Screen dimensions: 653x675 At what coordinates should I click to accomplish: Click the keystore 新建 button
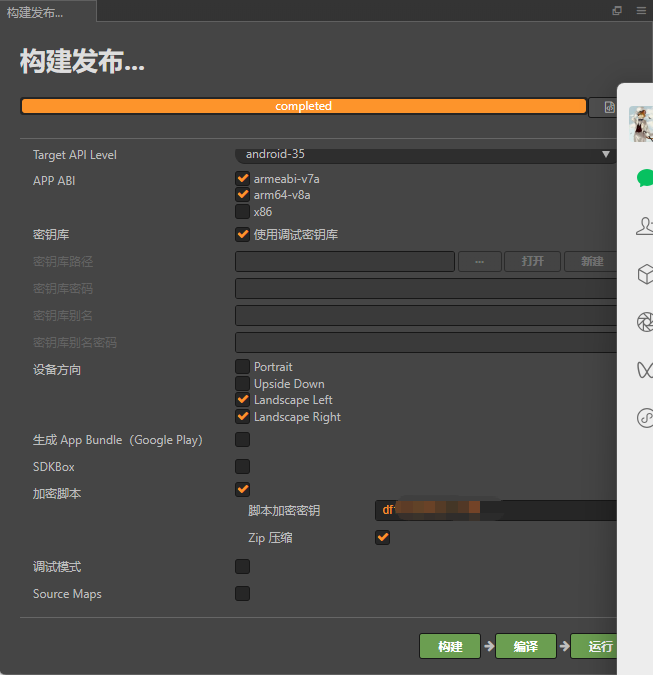click(x=591, y=261)
